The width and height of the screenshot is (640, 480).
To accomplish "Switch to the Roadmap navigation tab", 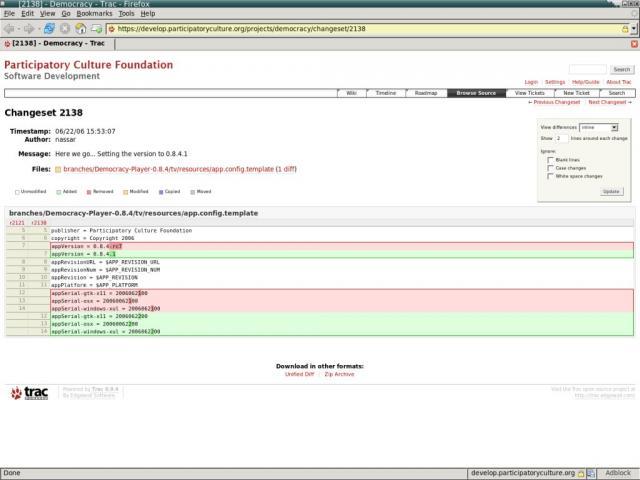I will pyautogui.click(x=426, y=93).
